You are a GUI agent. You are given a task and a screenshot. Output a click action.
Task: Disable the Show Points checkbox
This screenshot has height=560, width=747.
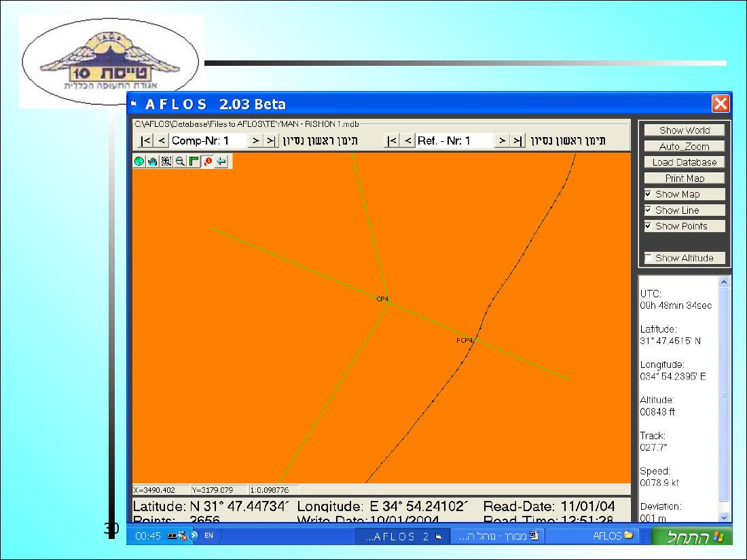(648, 226)
